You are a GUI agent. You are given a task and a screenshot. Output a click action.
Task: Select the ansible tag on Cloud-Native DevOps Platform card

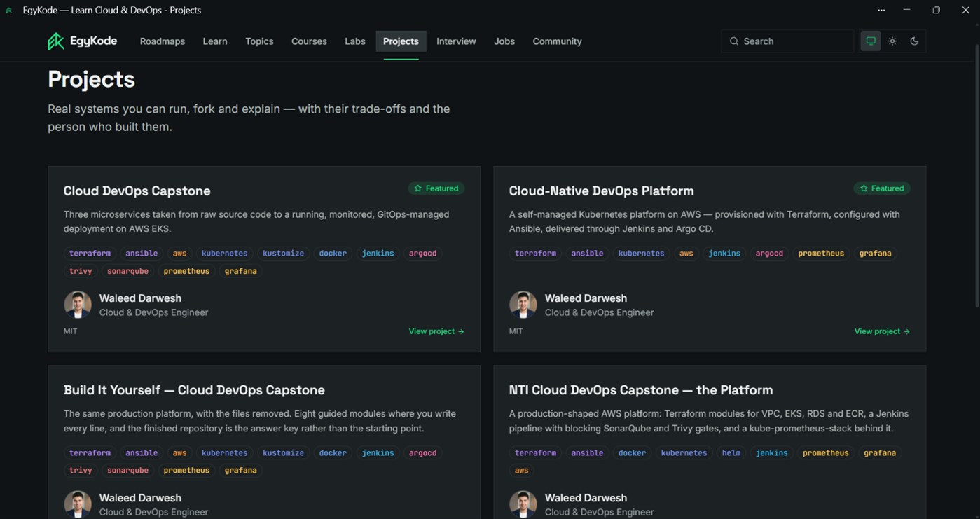pos(587,254)
